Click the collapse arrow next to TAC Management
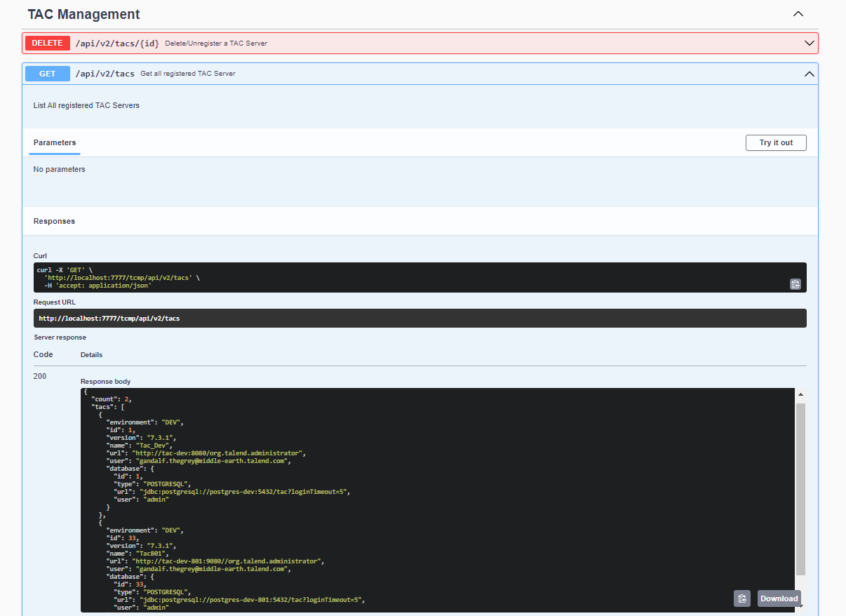This screenshot has width=846, height=616. pyautogui.click(x=798, y=13)
